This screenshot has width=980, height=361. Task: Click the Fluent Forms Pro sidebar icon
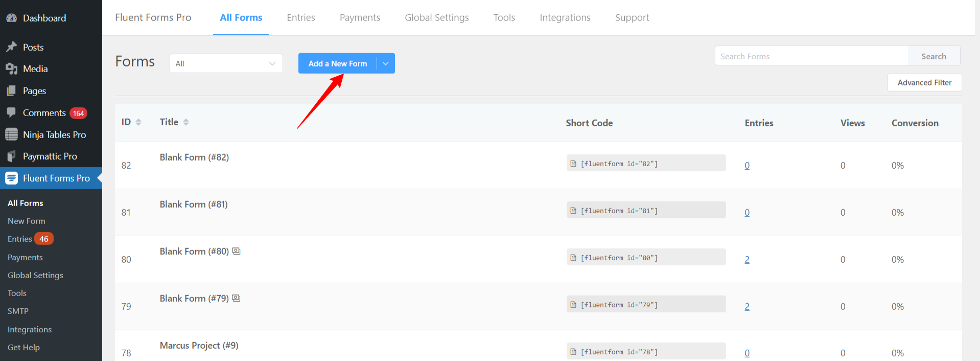click(12, 178)
